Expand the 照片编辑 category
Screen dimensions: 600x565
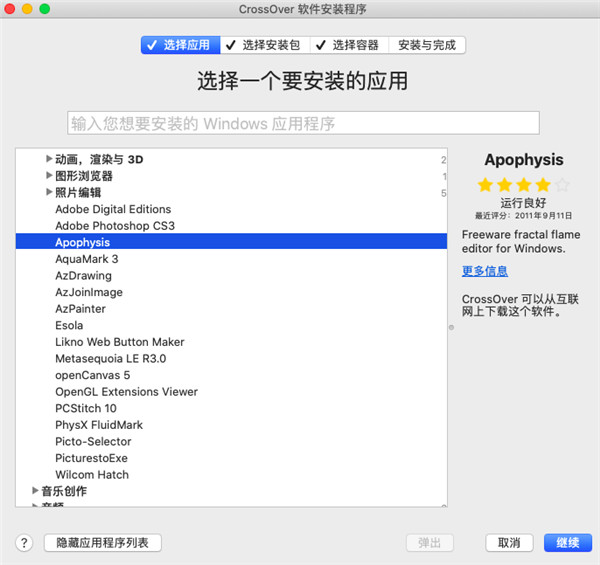click(49, 192)
